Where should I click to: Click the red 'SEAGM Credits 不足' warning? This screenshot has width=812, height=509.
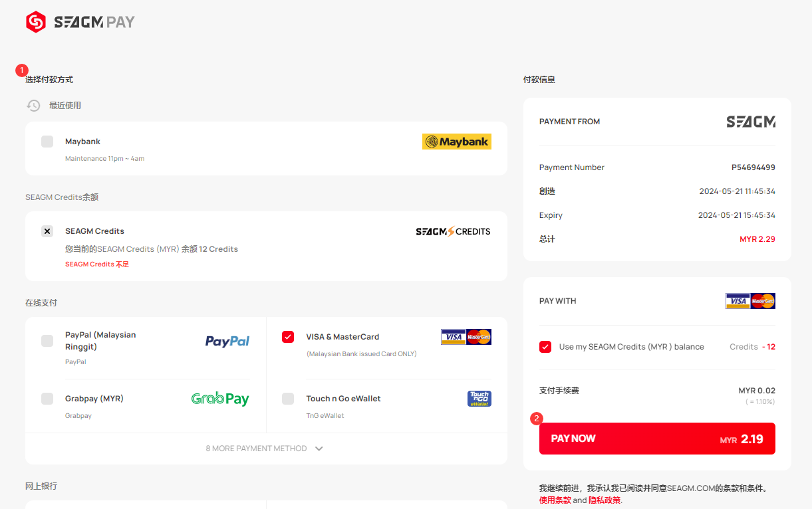(97, 264)
